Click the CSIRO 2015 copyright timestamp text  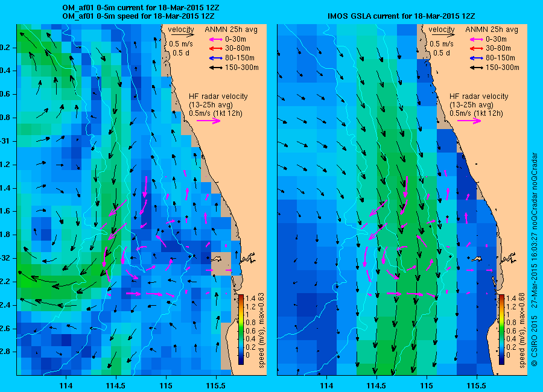[535, 259]
